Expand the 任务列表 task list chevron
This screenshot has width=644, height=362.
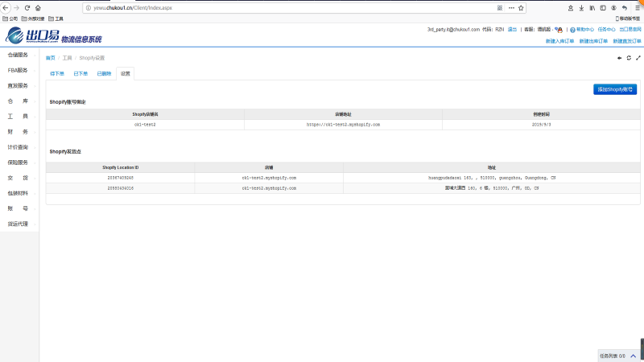pos(634,356)
